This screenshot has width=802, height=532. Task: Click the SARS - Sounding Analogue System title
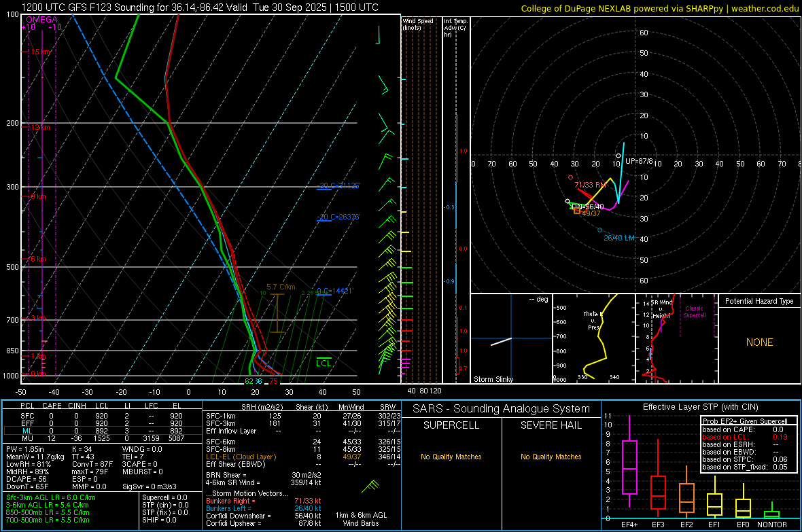point(502,409)
